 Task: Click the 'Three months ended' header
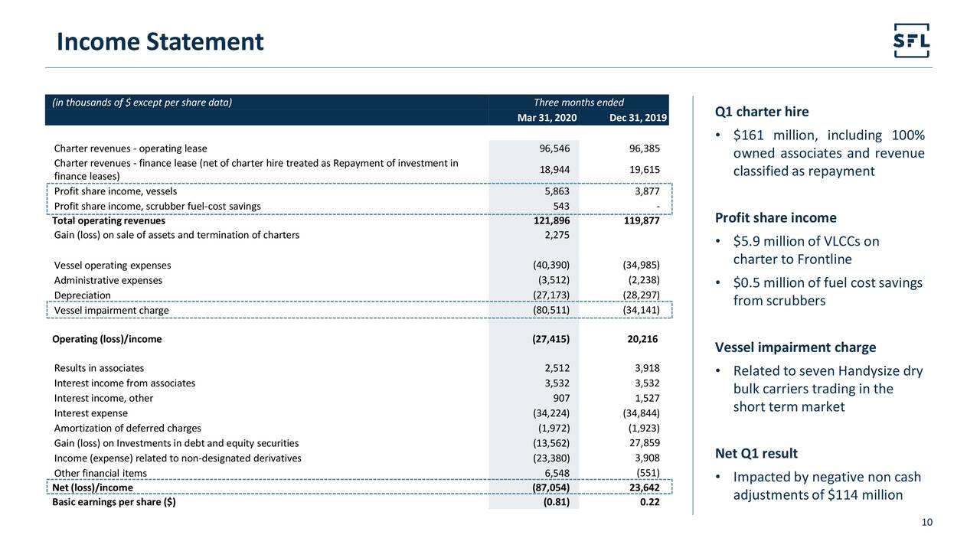[579, 103]
